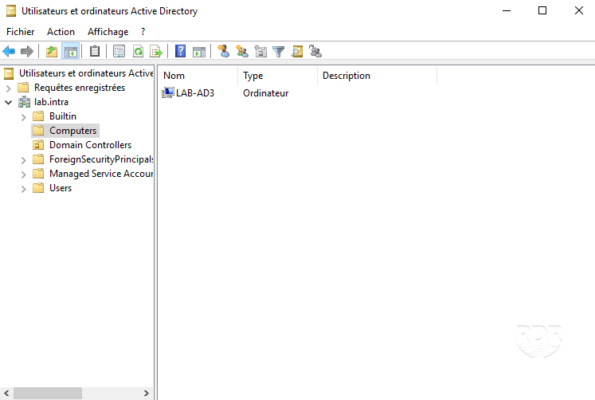This screenshot has width=595, height=400.
Task: Click the Ordinateur type cell
Action: [x=266, y=93]
